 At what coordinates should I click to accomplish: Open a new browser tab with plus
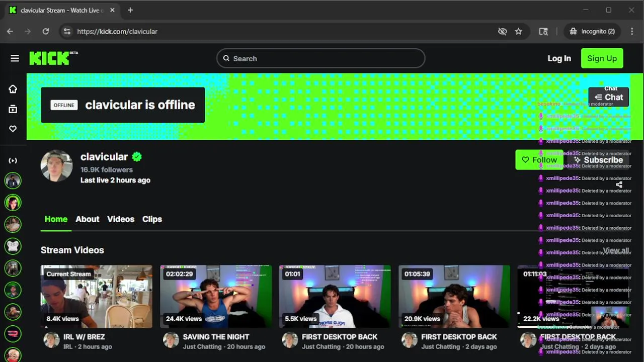pos(130,10)
